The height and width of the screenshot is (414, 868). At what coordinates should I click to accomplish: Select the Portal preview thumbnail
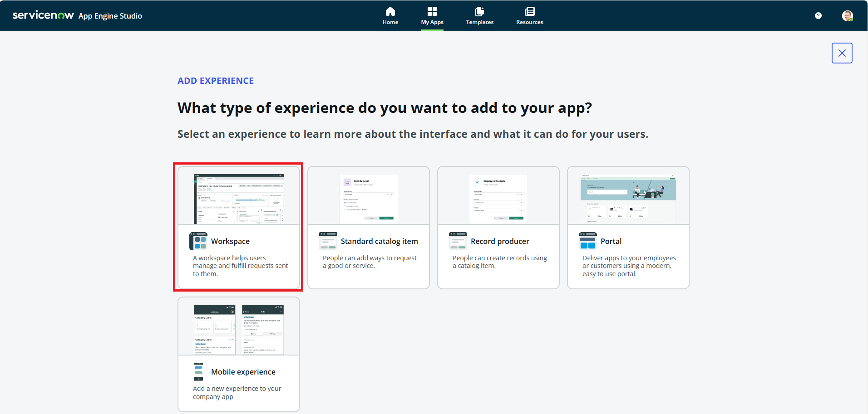[x=628, y=199]
